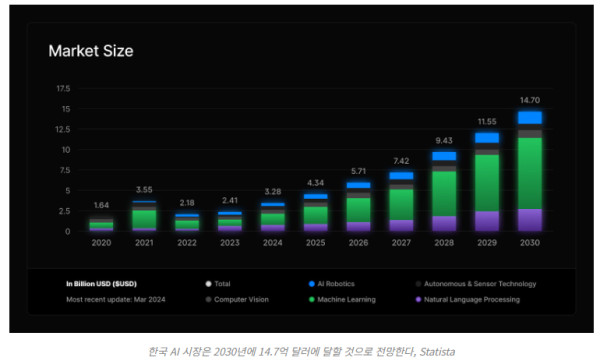
Task: Toggle Machine Learning legend entry
Action: tap(342, 299)
